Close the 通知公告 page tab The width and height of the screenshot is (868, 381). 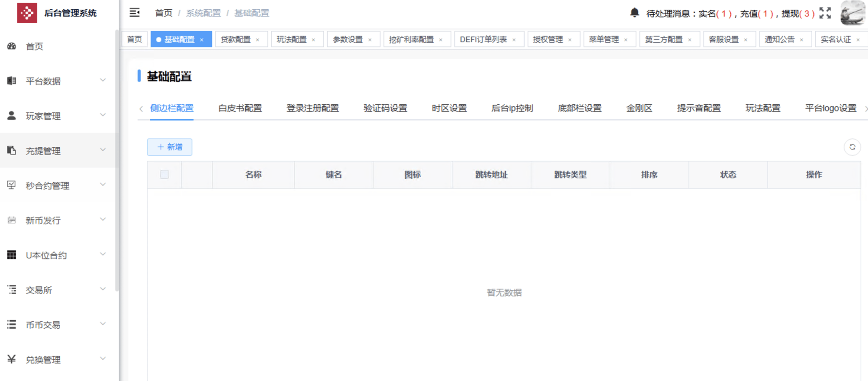[x=801, y=40]
